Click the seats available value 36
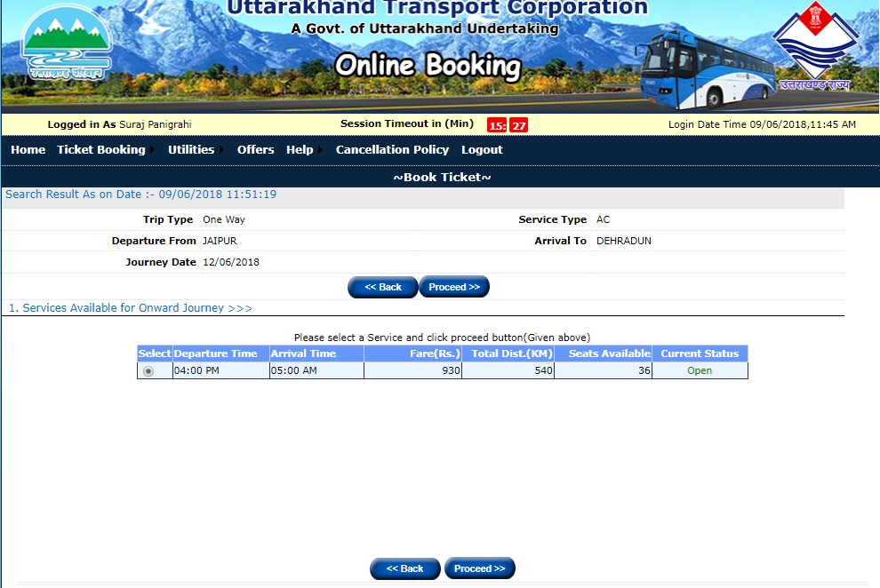Image resolution: width=880 pixels, height=588 pixels. pos(644,370)
